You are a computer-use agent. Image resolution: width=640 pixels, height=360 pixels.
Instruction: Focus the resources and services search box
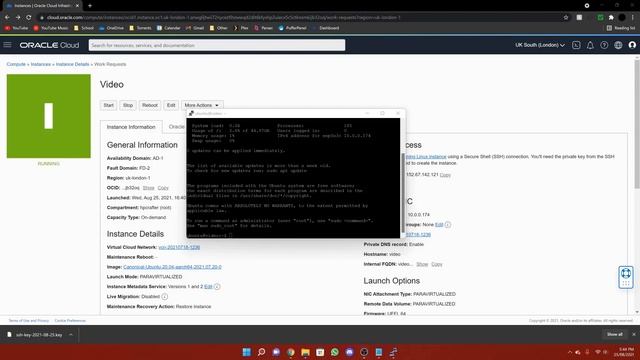click(x=217, y=45)
